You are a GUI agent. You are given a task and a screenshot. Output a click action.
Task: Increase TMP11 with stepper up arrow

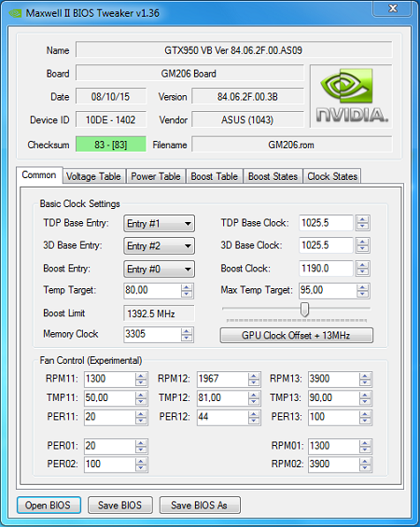point(141,395)
